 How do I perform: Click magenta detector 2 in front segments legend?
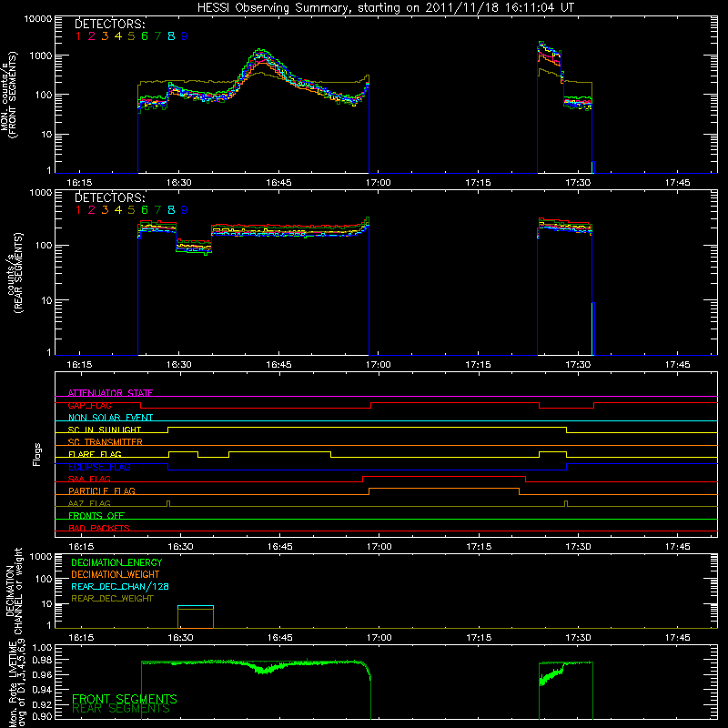tap(92, 35)
